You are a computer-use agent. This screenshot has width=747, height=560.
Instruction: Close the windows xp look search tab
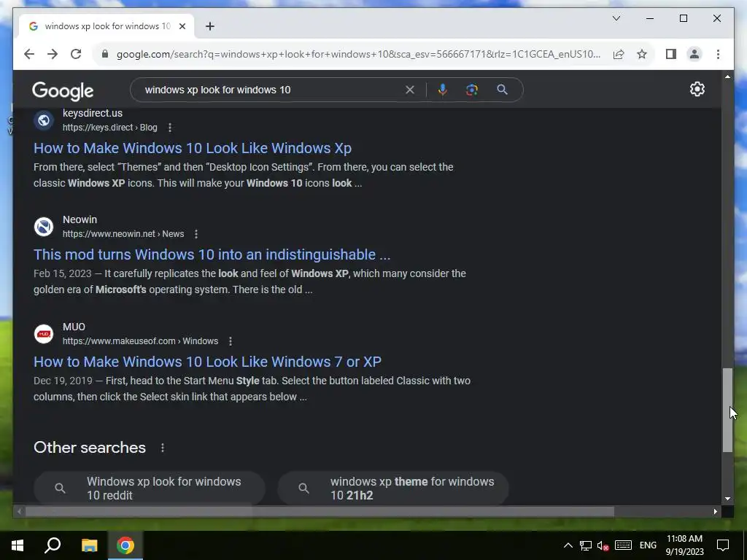pos(182,26)
